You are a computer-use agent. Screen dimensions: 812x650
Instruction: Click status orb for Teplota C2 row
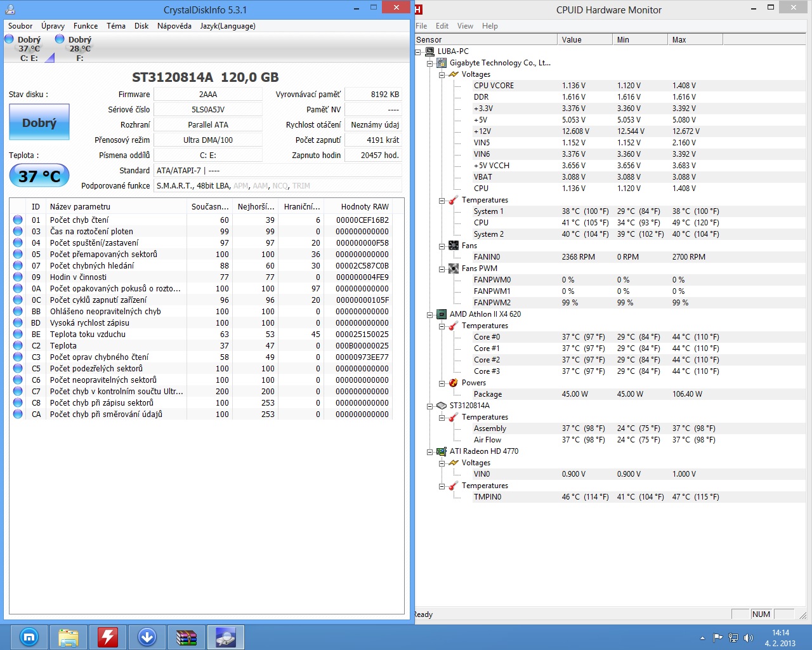tap(18, 345)
